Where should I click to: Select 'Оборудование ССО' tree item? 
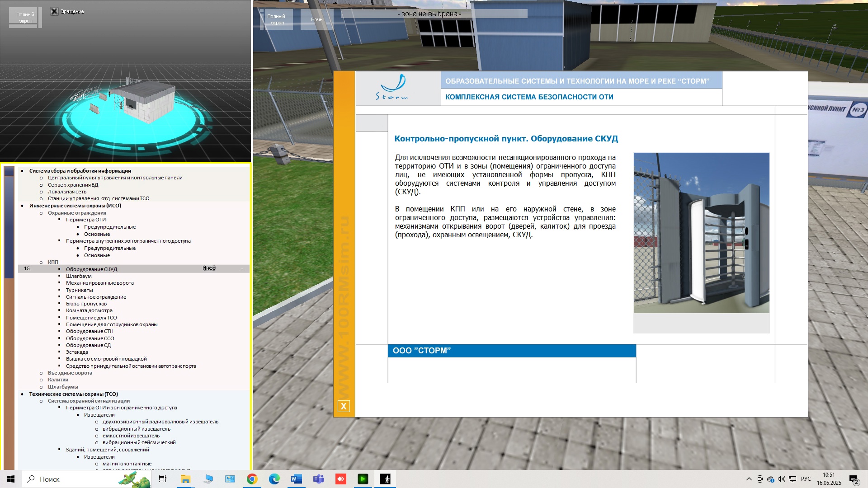90,338
